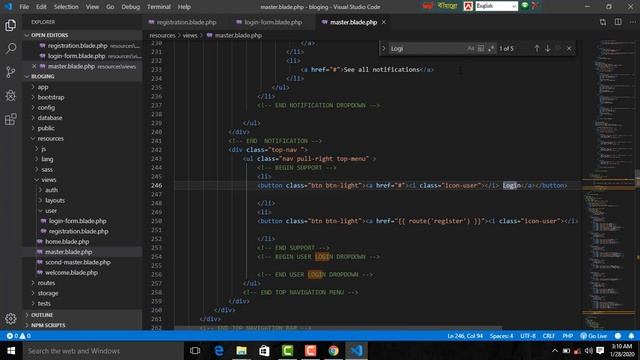
Task: Go to previous match arrow in find widget
Action: click(x=537, y=49)
